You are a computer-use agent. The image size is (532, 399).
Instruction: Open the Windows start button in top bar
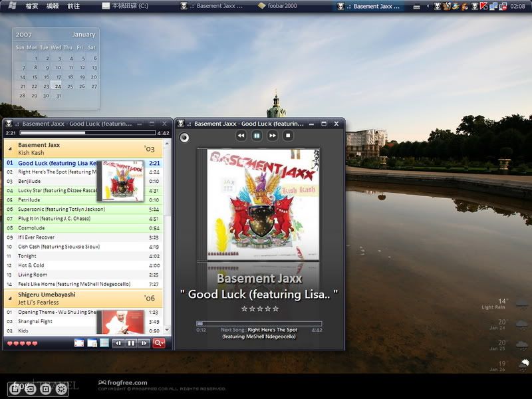point(11,6)
